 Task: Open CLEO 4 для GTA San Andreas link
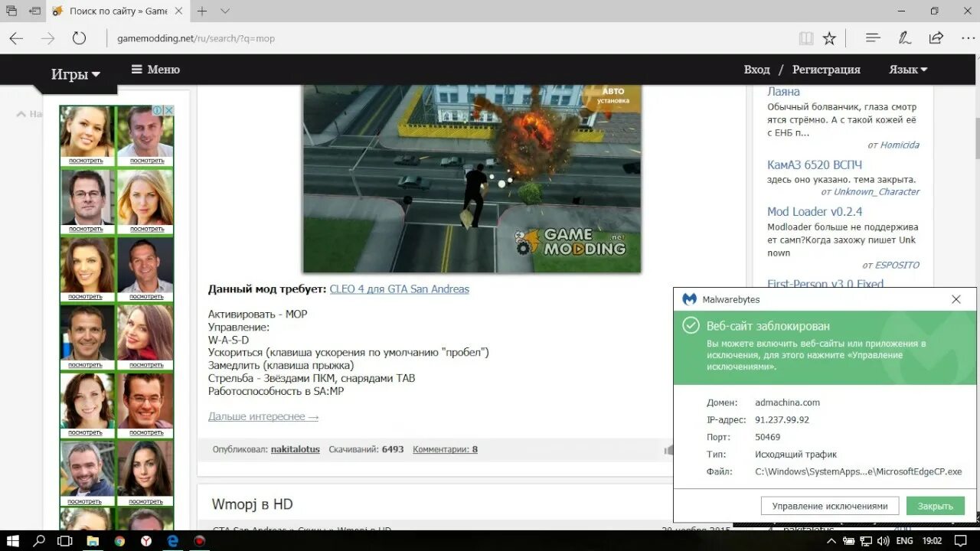[x=399, y=289]
